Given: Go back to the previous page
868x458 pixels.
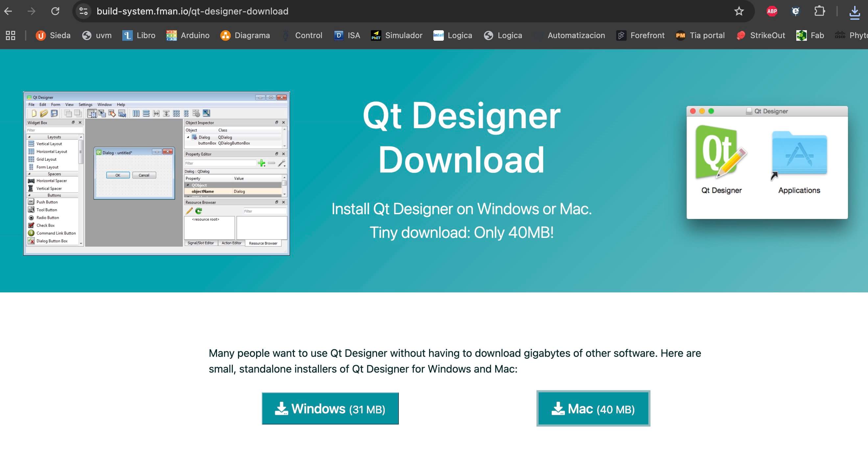Looking at the screenshot, I should [8, 11].
